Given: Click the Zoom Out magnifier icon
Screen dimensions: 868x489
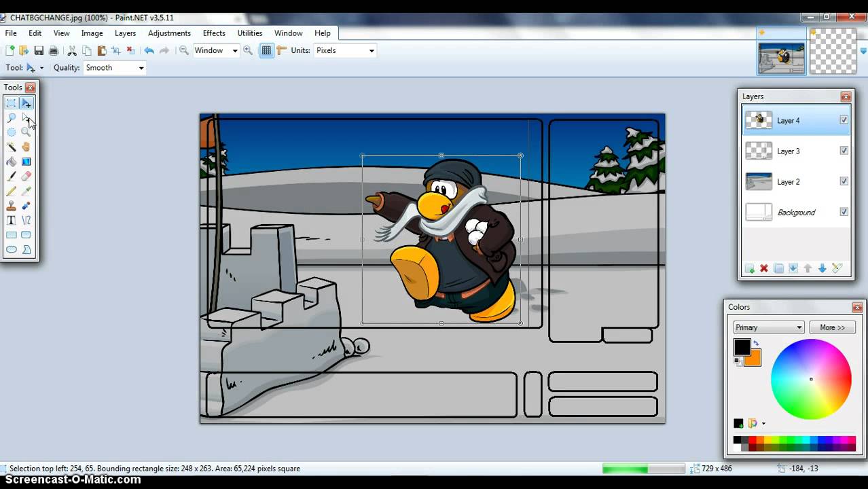Looking at the screenshot, I should pos(183,50).
